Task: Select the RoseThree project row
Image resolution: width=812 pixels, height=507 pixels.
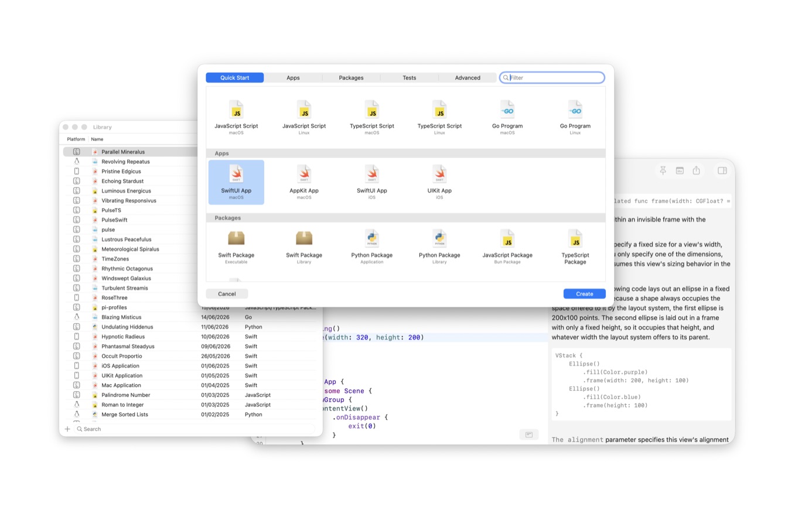Action: coord(130,297)
